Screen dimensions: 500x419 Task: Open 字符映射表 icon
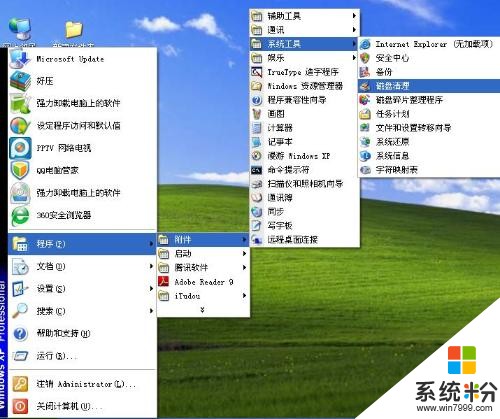[365, 170]
